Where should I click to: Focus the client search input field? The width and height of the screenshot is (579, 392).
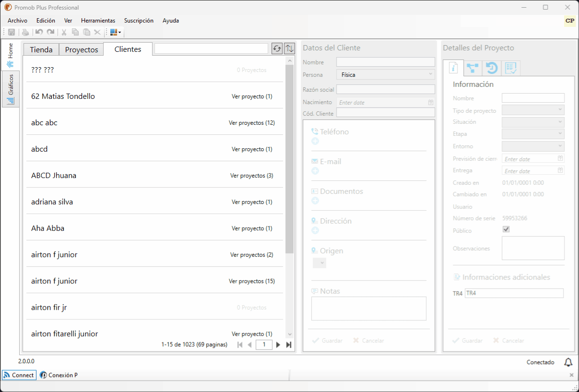[211, 48]
